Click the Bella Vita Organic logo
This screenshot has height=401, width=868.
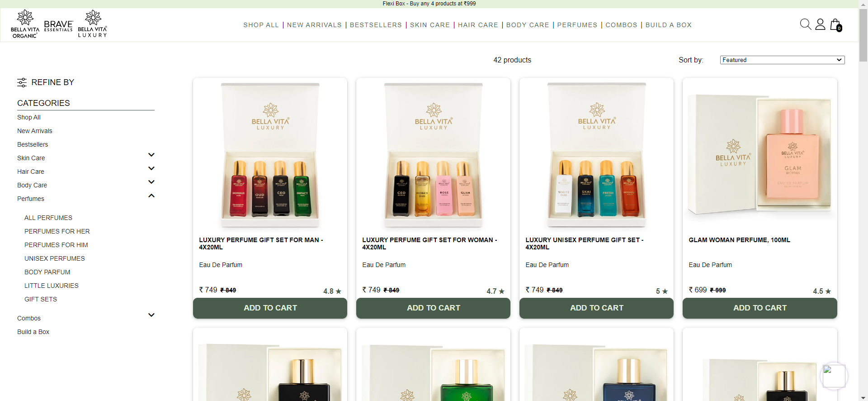tap(25, 24)
